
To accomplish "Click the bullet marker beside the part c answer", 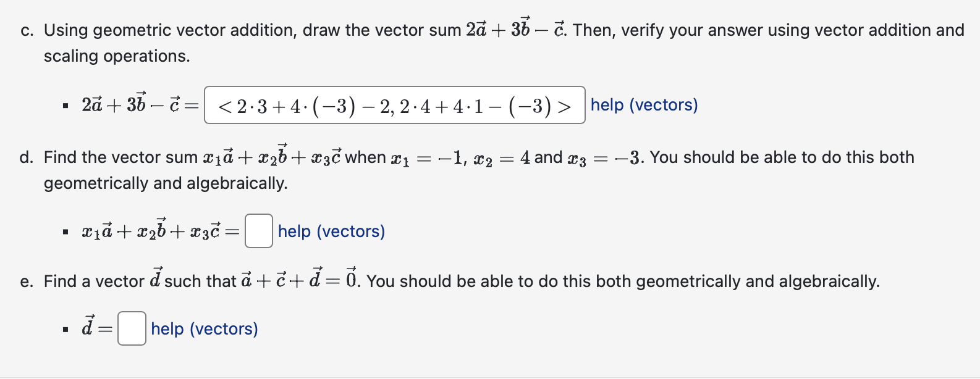I will coord(65,105).
